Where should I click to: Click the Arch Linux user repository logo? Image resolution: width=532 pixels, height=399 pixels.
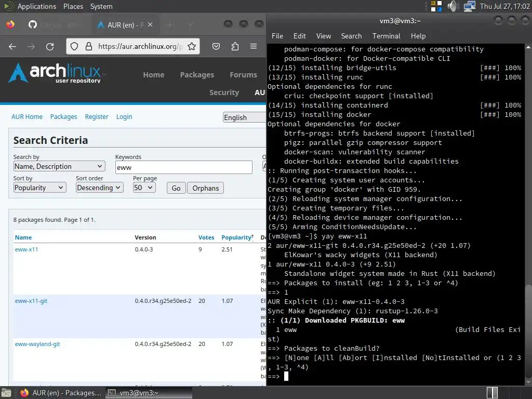coord(56,73)
